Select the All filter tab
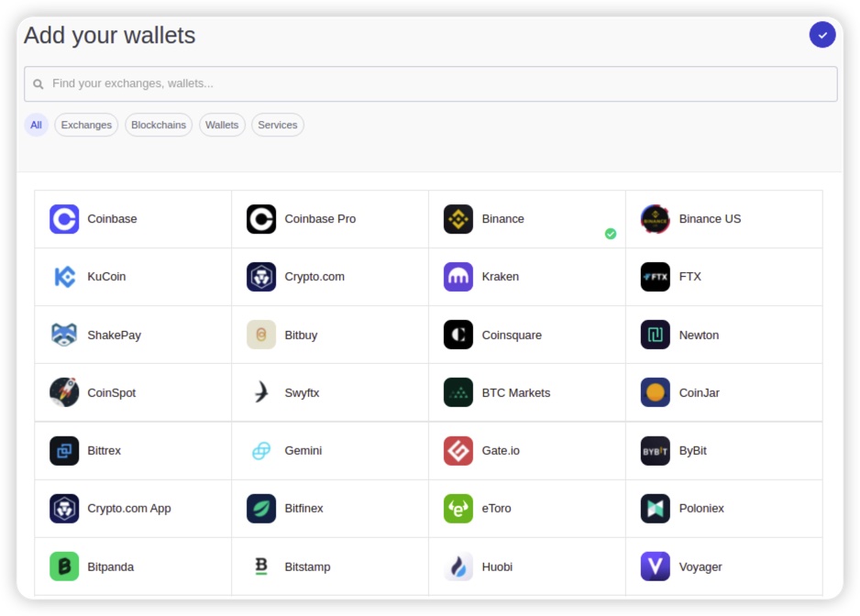 [x=36, y=126]
